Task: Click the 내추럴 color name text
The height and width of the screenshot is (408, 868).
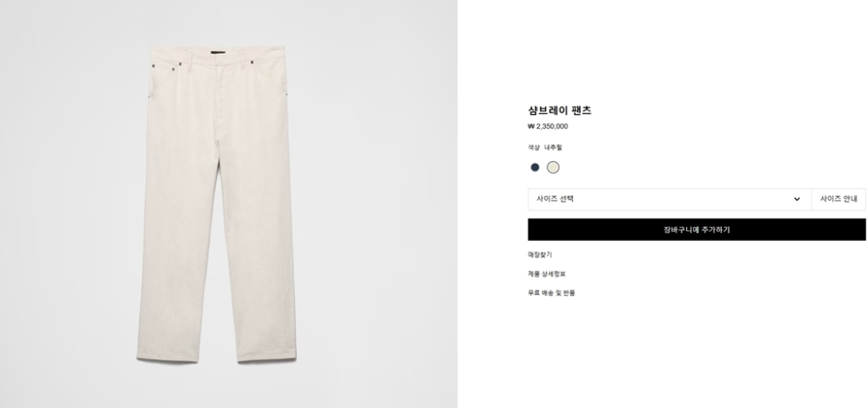Action: [x=553, y=147]
